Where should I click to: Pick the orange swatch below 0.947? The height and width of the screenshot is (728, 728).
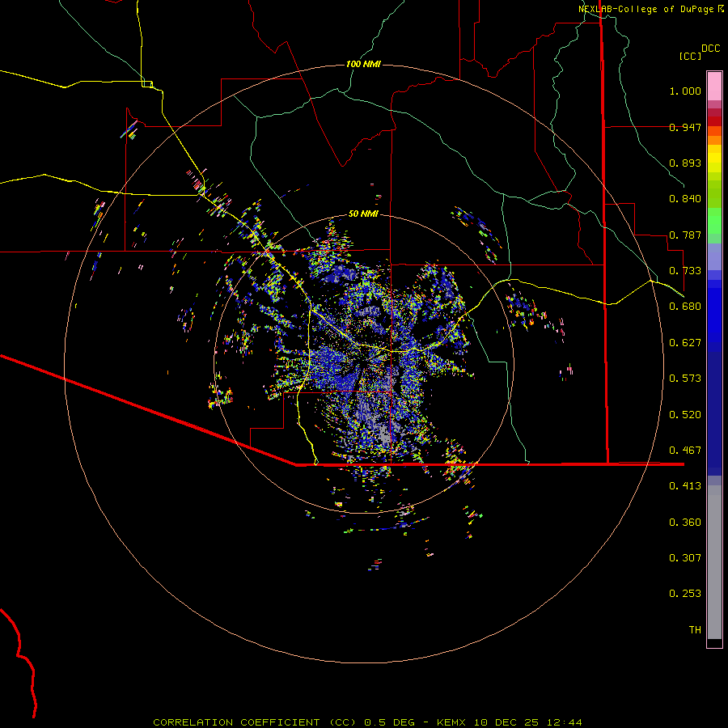click(x=714, y=140)
